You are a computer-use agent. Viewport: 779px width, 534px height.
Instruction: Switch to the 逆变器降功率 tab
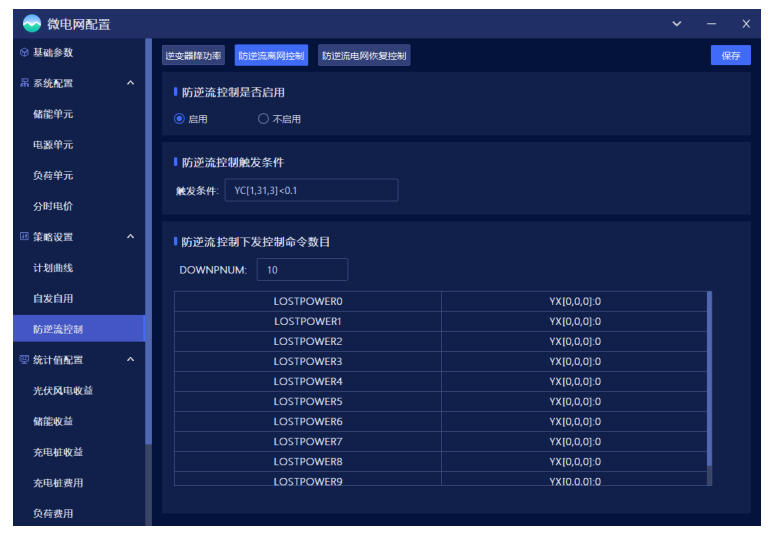[x=193, y=56]
